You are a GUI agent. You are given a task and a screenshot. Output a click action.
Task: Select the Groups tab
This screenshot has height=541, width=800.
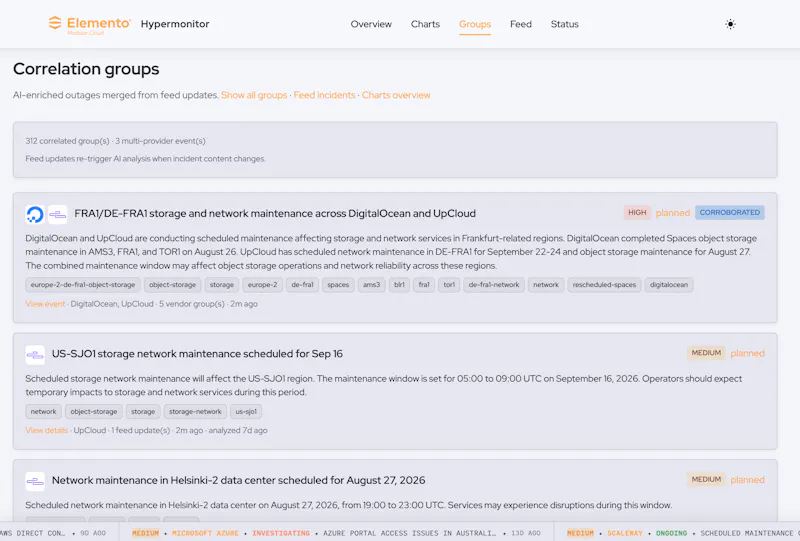(474, 24)
